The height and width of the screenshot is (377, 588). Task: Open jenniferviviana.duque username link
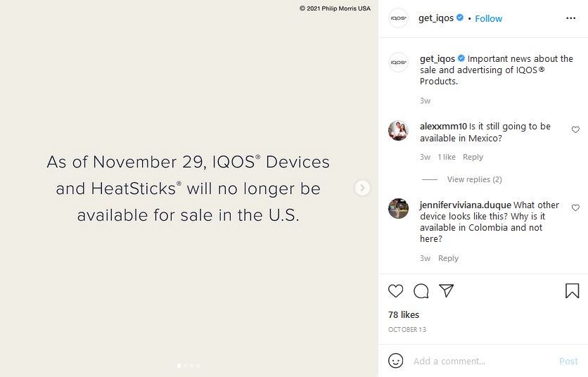[465, 205]
